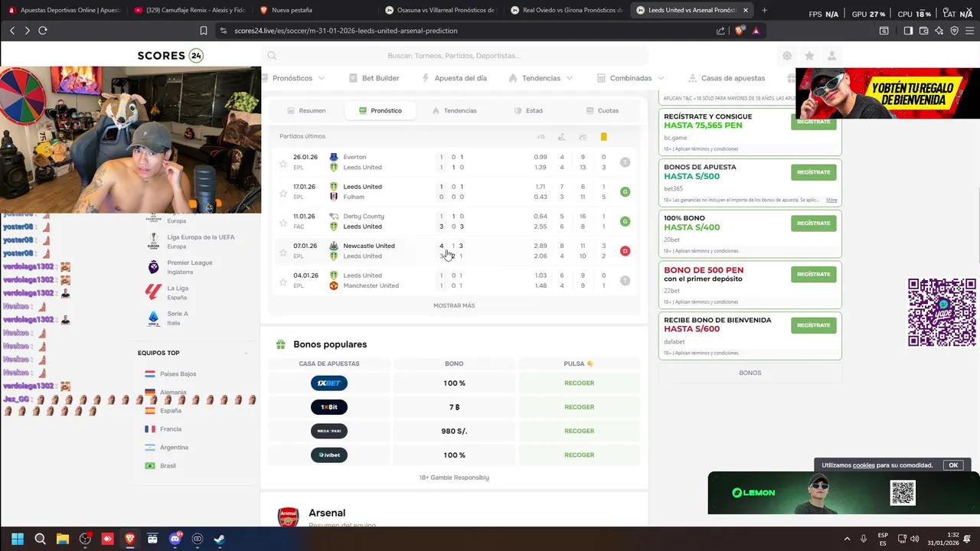Viewport: 980px width, 551px height.
Task: Open a new browser tab with plus
Action: pyautogui.click(x=765, y=10)
